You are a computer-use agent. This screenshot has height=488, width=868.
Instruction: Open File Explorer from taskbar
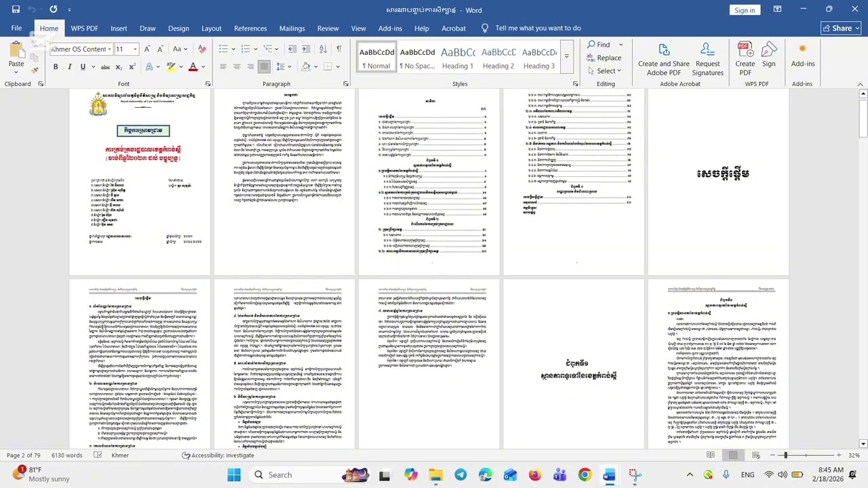tap(435, 474)
